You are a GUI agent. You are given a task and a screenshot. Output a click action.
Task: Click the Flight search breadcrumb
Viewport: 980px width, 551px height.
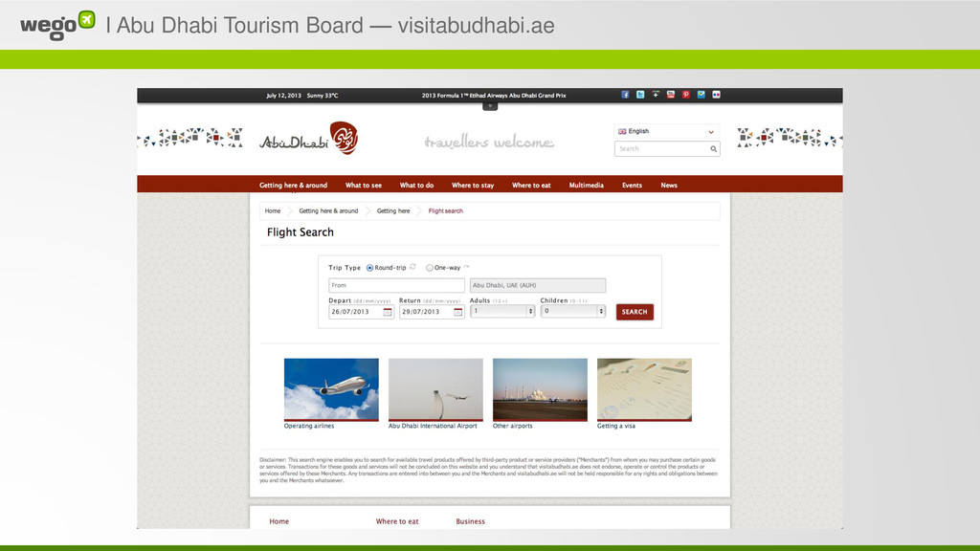[446, 211]
